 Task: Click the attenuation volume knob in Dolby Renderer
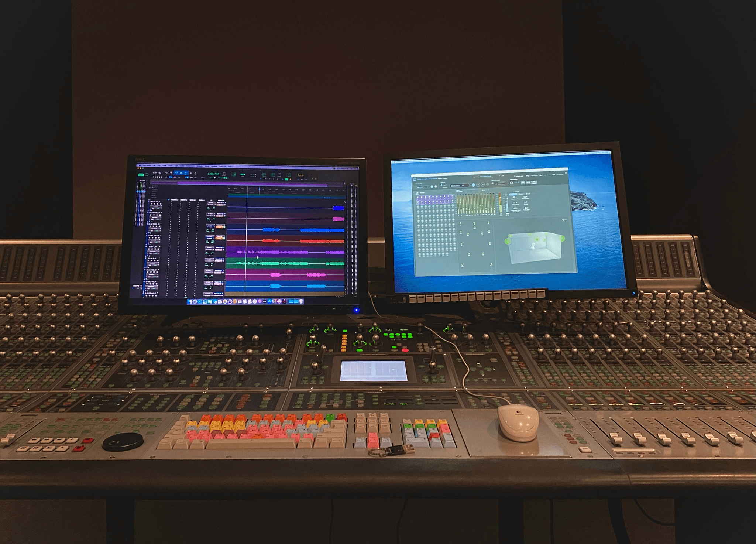tap(512, 183)
